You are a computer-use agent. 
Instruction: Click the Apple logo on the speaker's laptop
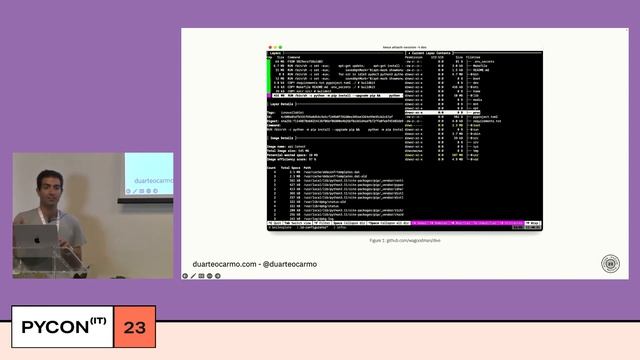(37, 241)
